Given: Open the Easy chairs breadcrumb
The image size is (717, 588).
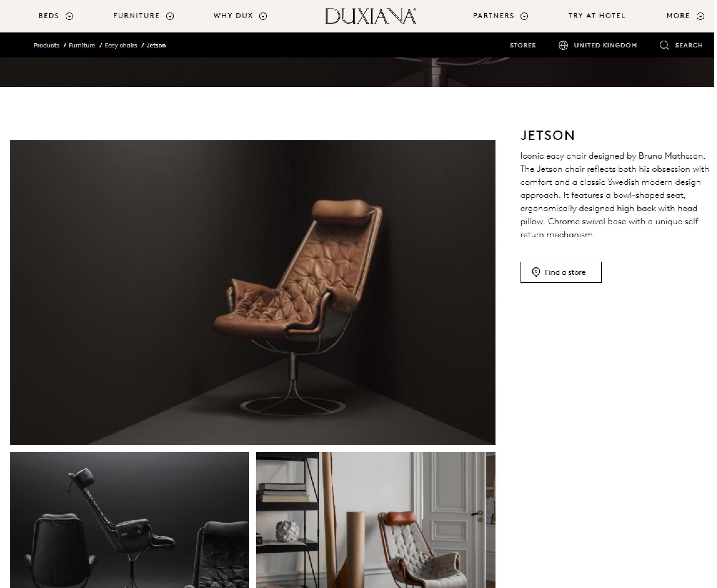Looking at the screenshot, I should [x=121, y=45].
